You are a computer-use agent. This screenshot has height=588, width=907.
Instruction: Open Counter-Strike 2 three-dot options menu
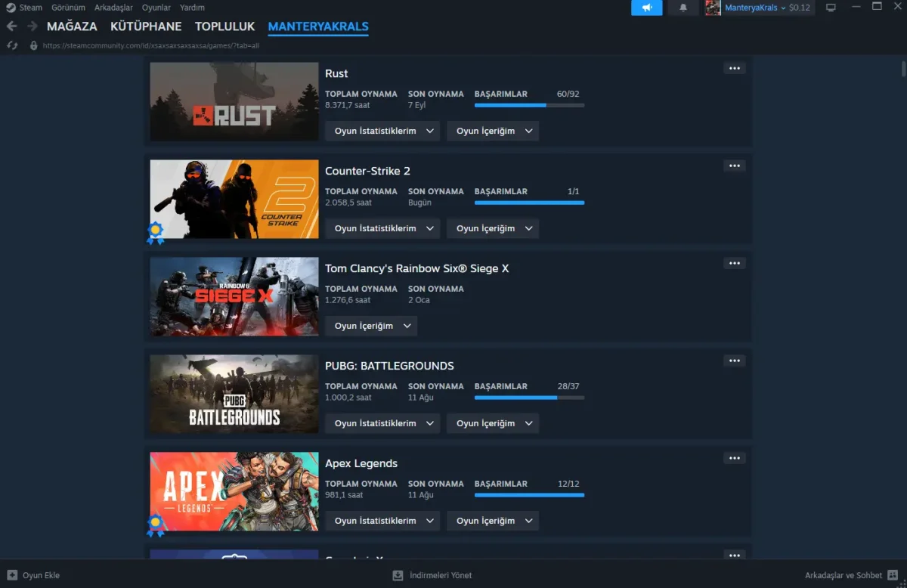(x=734, y=166)
